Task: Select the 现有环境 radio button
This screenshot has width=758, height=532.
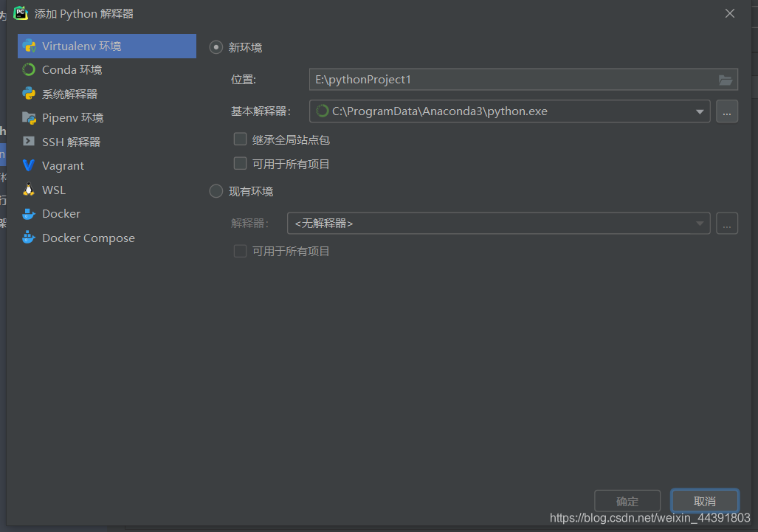Action: 216,191
